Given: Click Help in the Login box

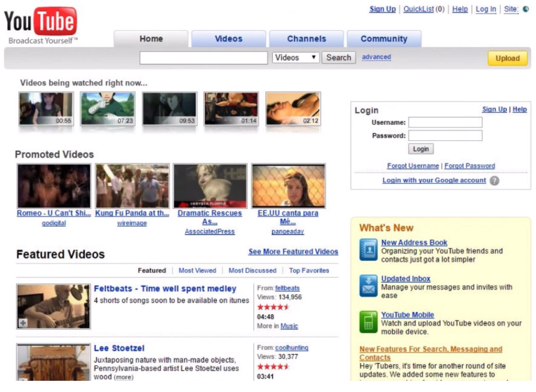Looking at the screenshot, I should point(520,109).
